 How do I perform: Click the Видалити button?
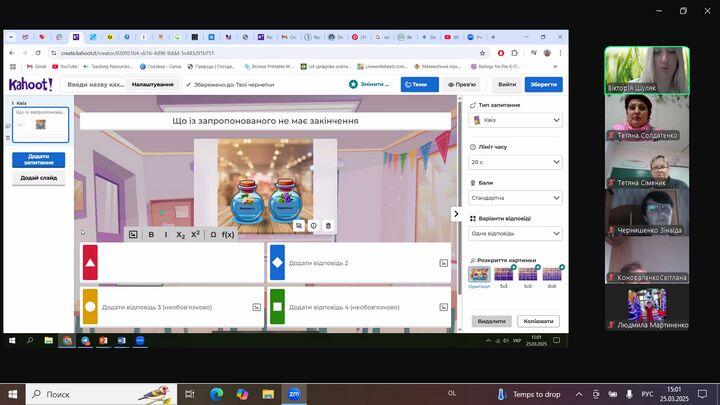pyautogui.click(x=491, y=321)
